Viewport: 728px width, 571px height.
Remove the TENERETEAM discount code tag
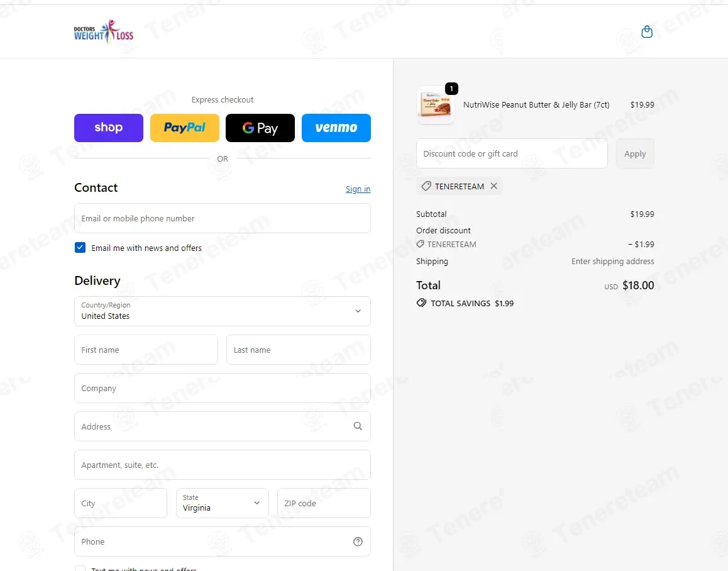[x=494, y=186]
